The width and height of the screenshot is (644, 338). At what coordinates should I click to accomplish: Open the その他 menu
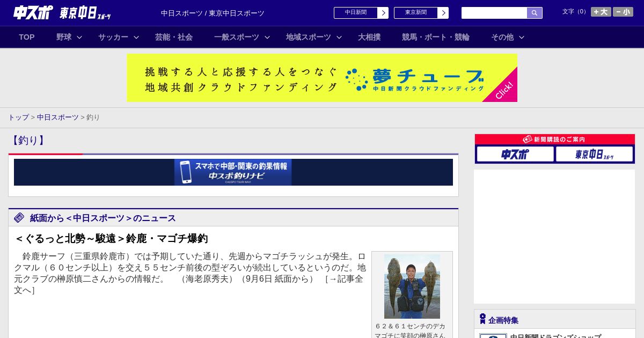[x=502, y=37]
